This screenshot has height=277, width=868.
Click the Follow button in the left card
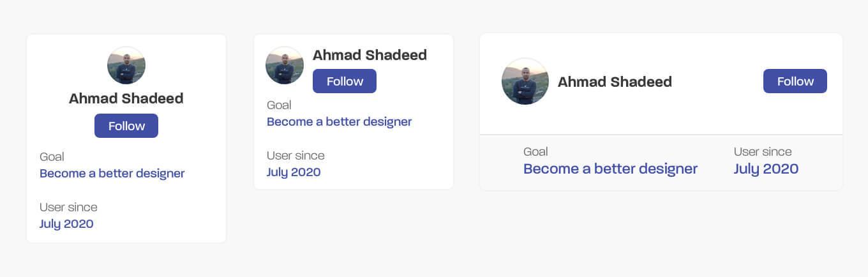[x=126, y=126]
